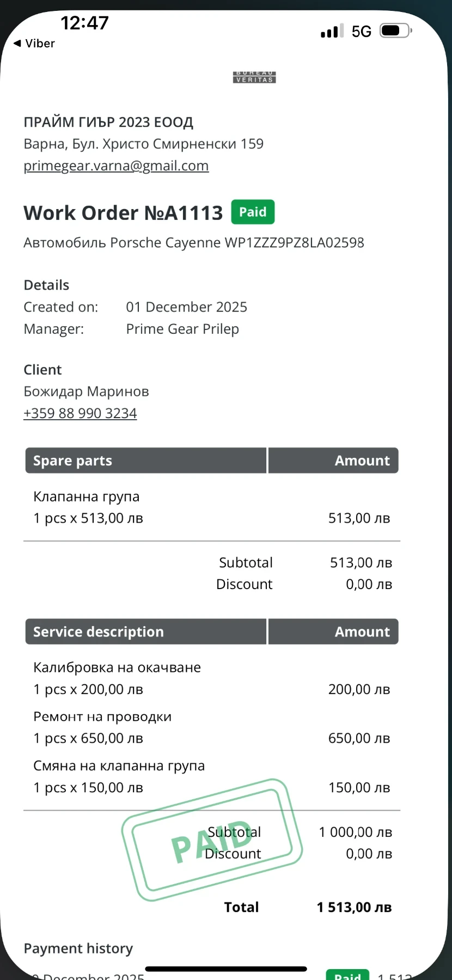Tap the green Paid badge beside Work Order
Screen dimensions: 452x980
point(253,212)
